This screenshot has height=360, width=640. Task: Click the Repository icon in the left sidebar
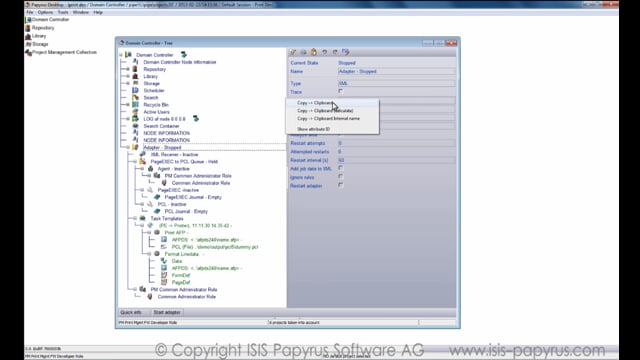(28, 28)
